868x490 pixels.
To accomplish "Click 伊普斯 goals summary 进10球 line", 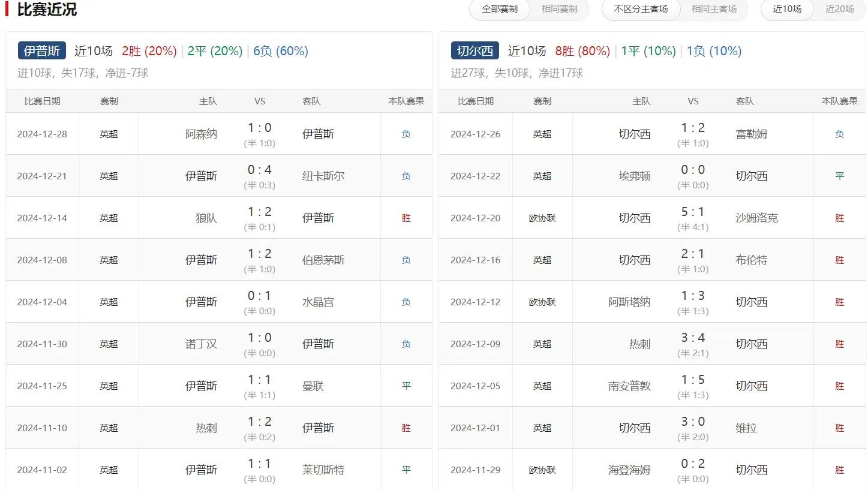I will 83,73.
